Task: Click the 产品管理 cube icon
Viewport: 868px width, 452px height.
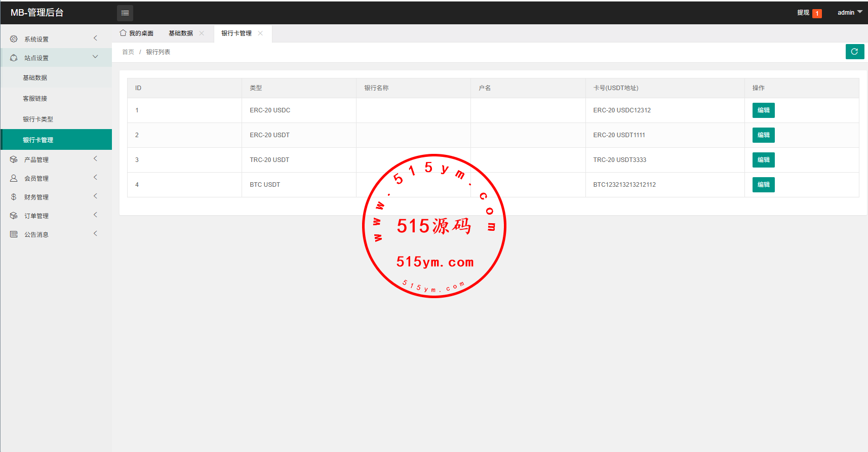Action: (14, 159)
